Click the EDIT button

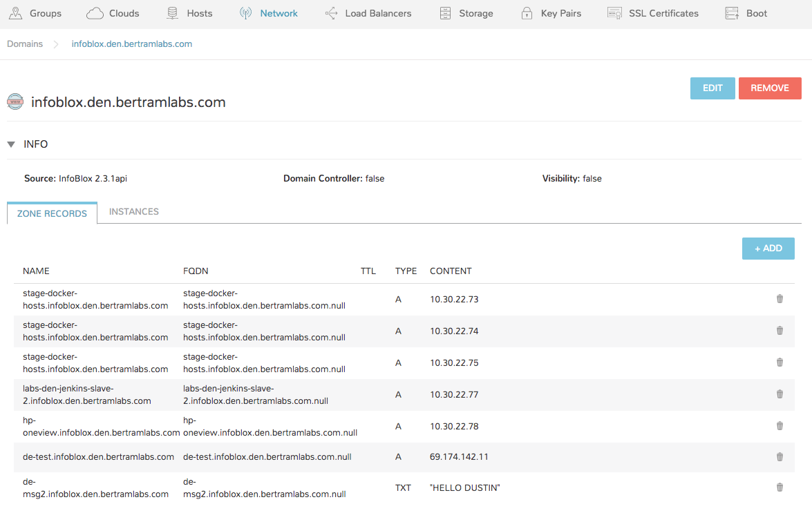[712, 88]
